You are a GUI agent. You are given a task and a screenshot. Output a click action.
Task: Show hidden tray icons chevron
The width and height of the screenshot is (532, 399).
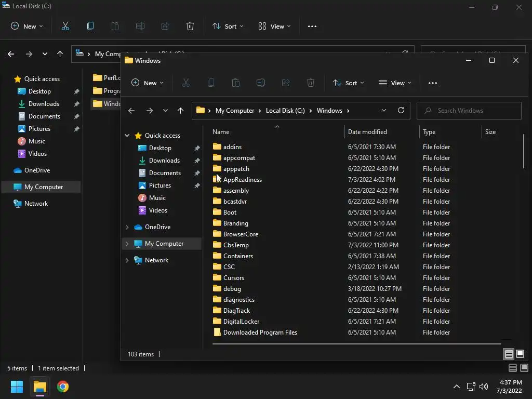pos(457,387)
